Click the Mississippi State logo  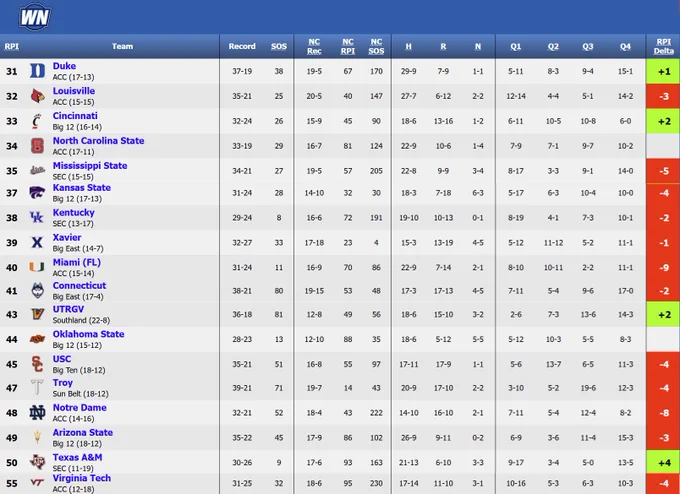37,170
